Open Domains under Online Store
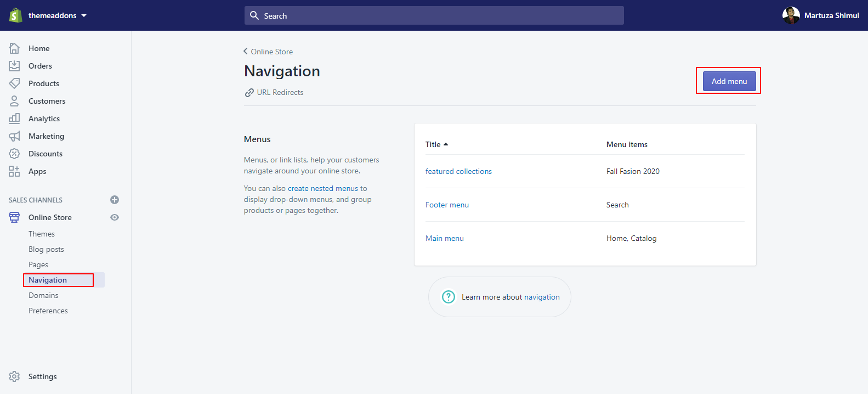 point(43,295)
